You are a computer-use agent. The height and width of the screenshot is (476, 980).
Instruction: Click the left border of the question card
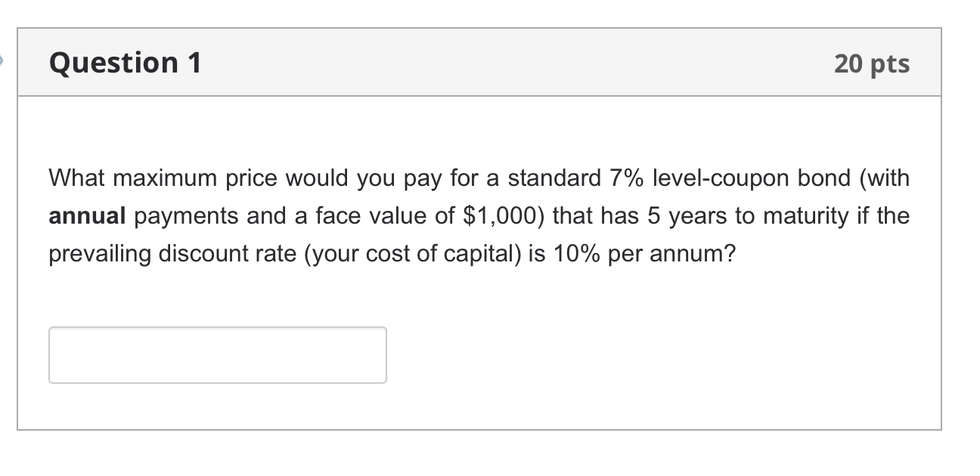[17, 227]
